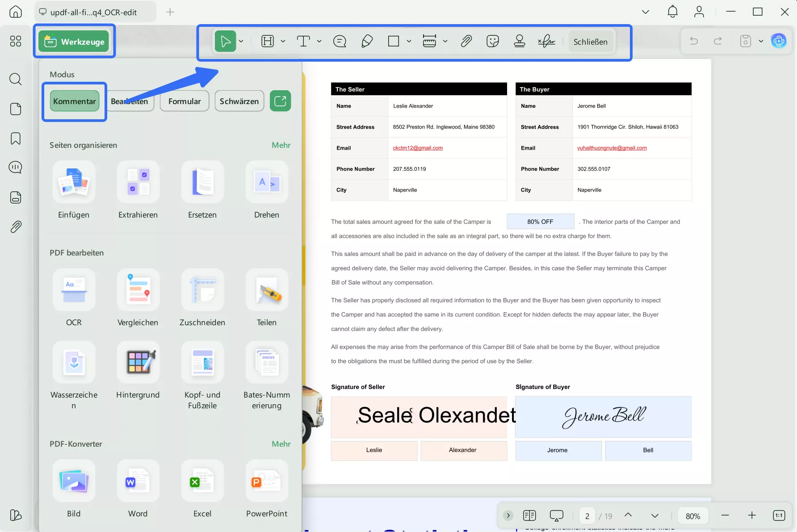The image size is (797, 532).
Task: Expand the selection tool dropdown
Action: (x=241, y=41)
